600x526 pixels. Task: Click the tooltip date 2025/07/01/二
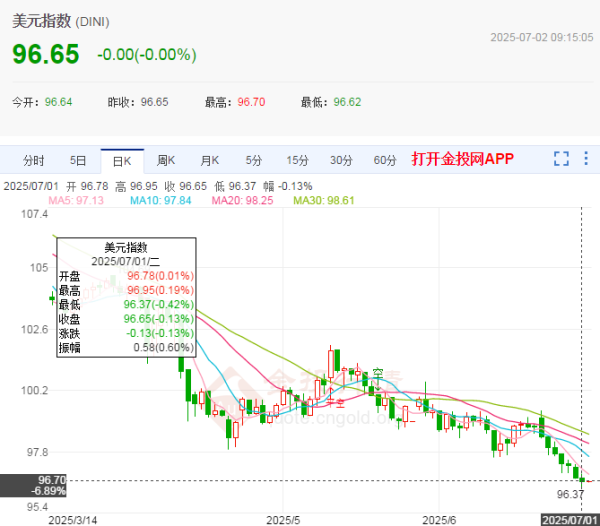(x=126, y=262)
